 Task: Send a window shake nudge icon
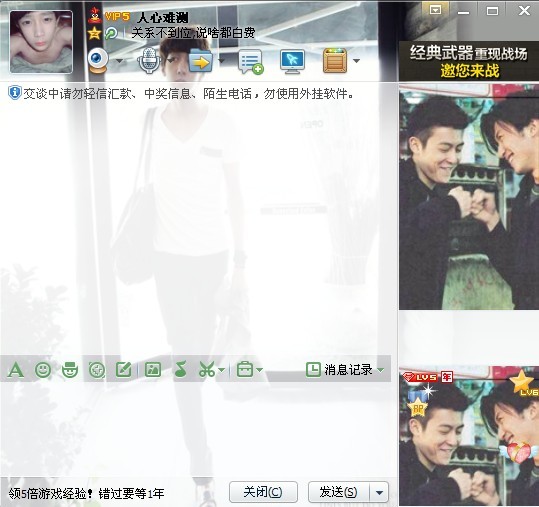(x=97, y=370)
